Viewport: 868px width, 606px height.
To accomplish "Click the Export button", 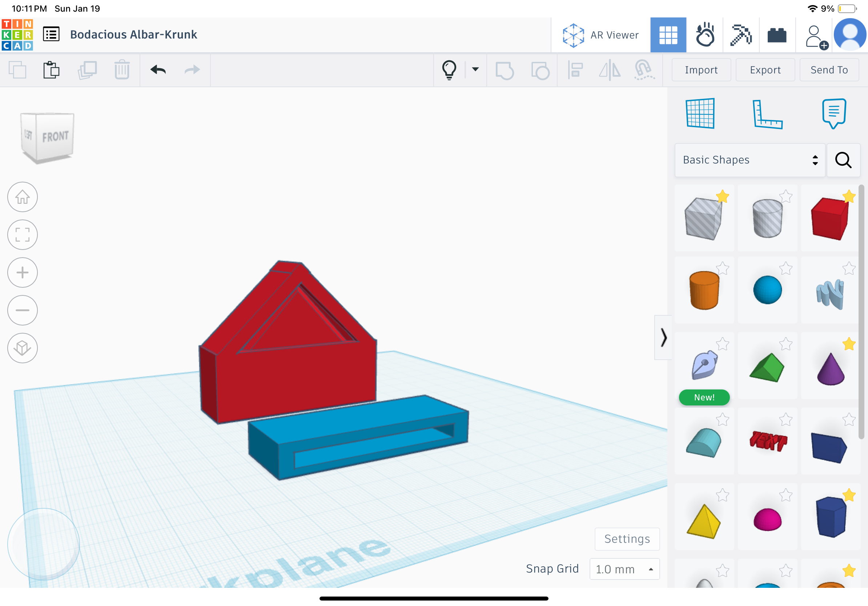I will pos(765,70).
